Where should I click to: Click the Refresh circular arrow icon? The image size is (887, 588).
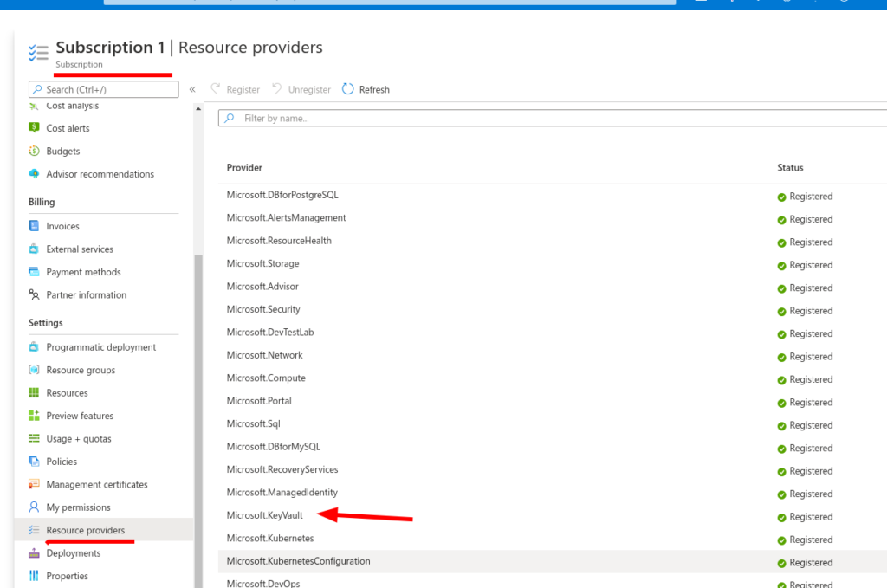tap(348, 89)
